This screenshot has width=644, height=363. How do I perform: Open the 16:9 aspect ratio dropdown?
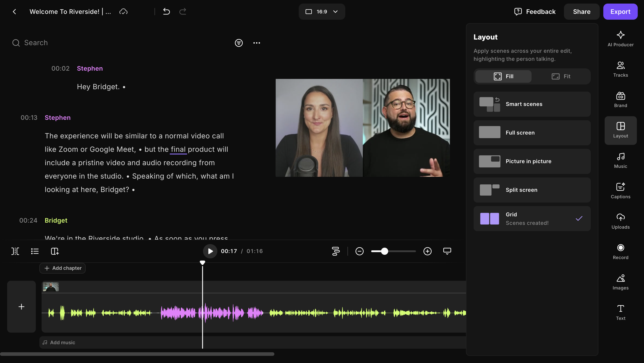(322, 11)
